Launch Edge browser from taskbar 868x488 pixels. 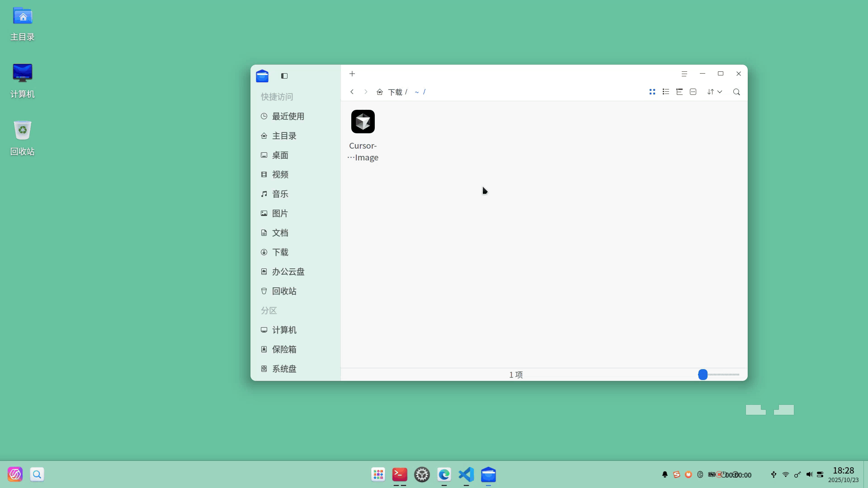[444, 474]
